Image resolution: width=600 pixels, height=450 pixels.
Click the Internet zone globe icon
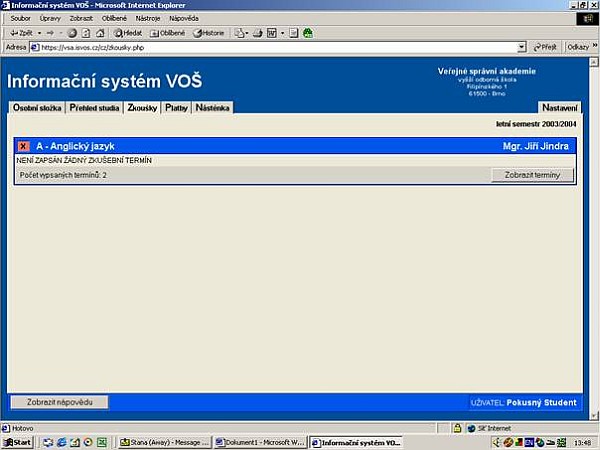(x=472, y=429)
